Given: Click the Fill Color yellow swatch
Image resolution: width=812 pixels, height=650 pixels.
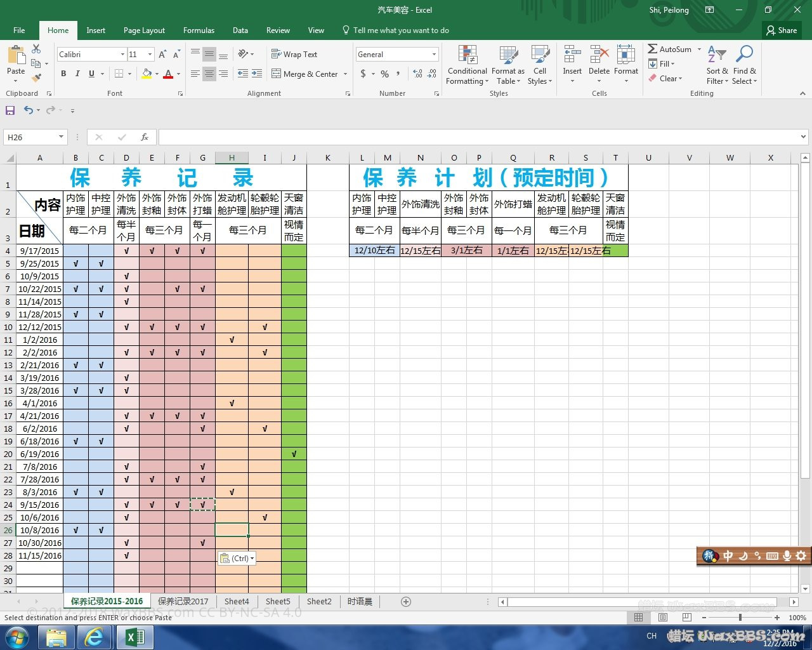Looking at the screenshot, I should tap(147, 74).
